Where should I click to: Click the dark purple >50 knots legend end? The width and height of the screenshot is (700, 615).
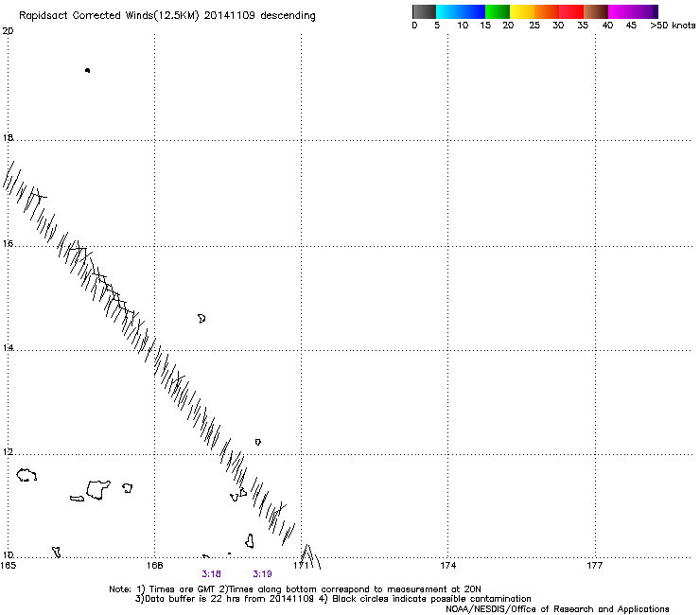click(656, 11)
